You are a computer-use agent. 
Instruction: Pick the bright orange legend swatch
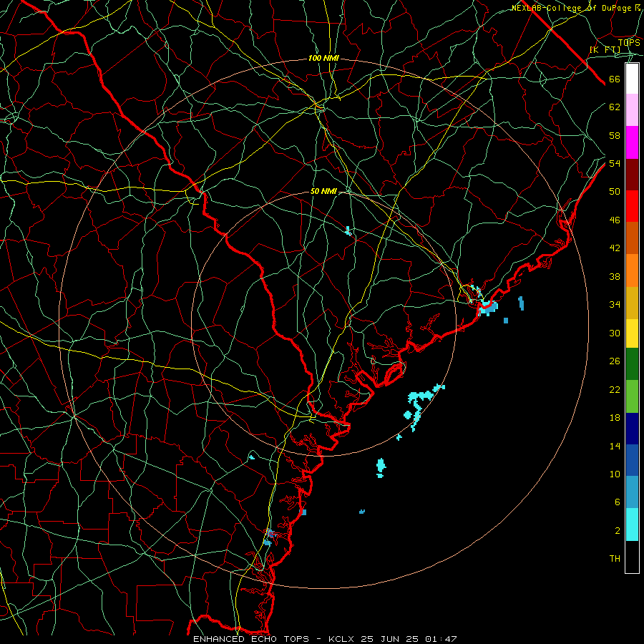pyautogui.click(x=632, y=270)
